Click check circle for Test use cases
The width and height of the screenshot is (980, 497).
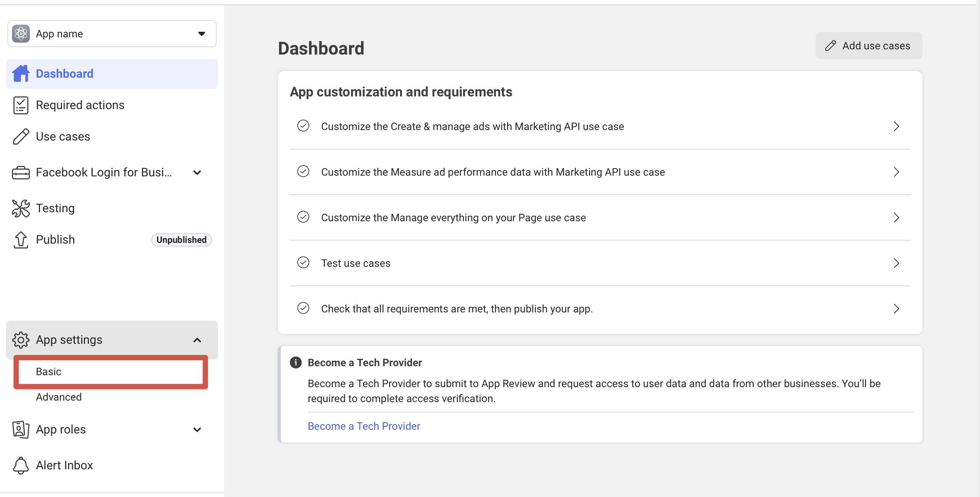point(303,263)
